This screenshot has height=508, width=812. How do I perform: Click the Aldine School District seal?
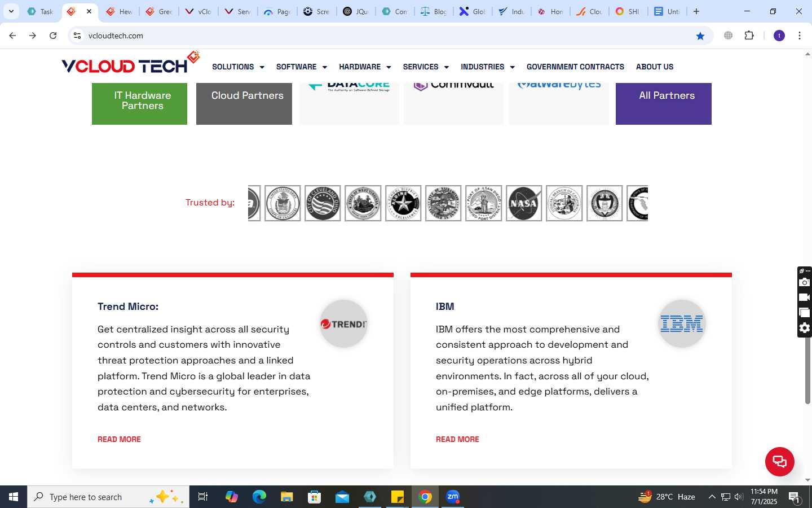click(403, 203)
